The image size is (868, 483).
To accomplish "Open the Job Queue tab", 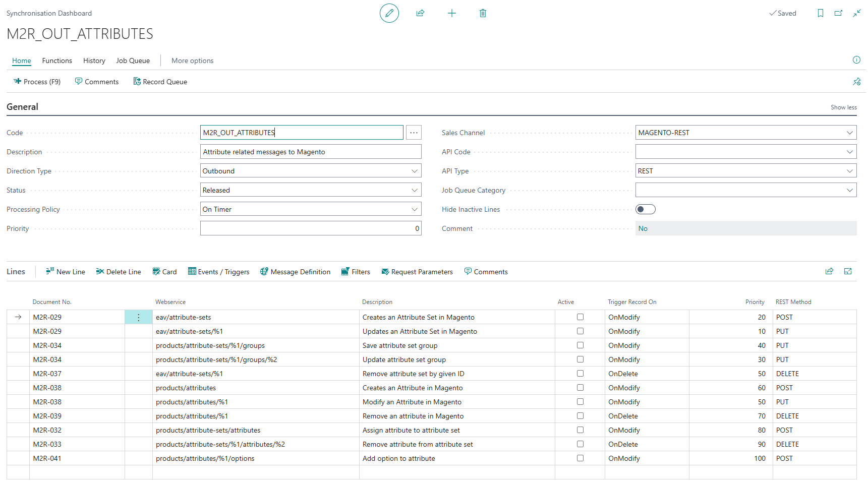I will (x=133, y=61).
